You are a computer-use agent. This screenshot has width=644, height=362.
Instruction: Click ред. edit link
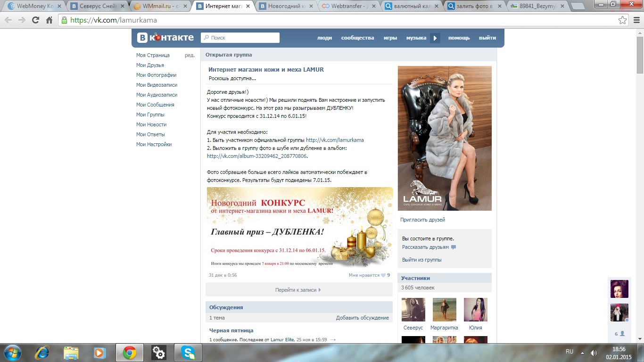point(190,55)
